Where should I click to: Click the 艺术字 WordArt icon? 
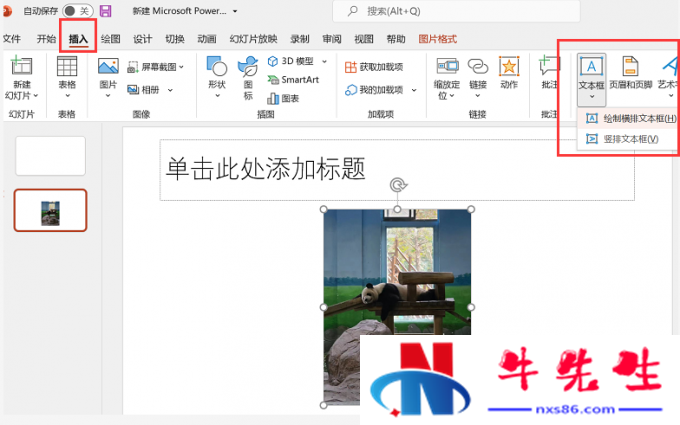(x=670, y=66)
